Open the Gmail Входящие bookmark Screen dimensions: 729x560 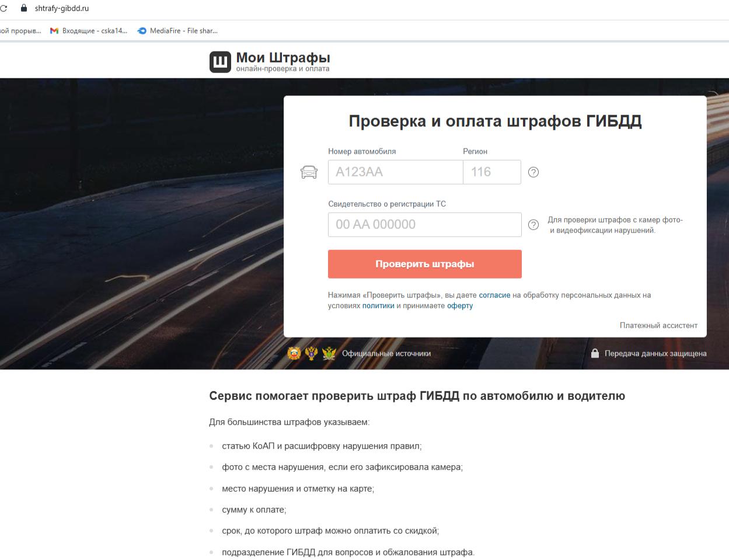click(89, 31)
